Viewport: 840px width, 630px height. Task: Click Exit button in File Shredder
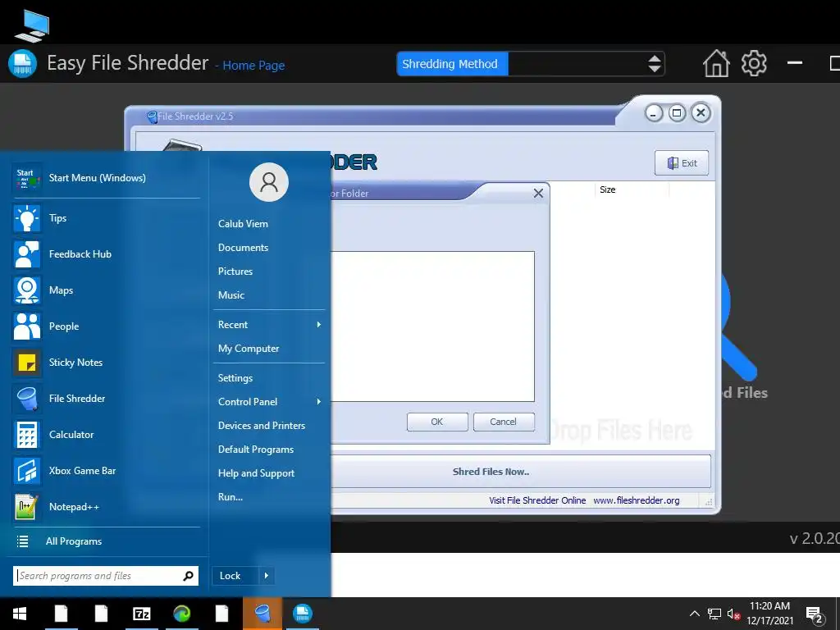point(682,163)
